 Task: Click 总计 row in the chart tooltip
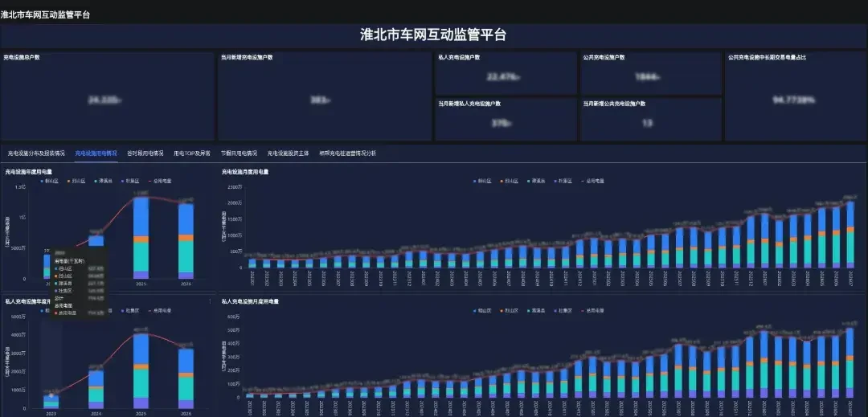click(x=79, y=297)
